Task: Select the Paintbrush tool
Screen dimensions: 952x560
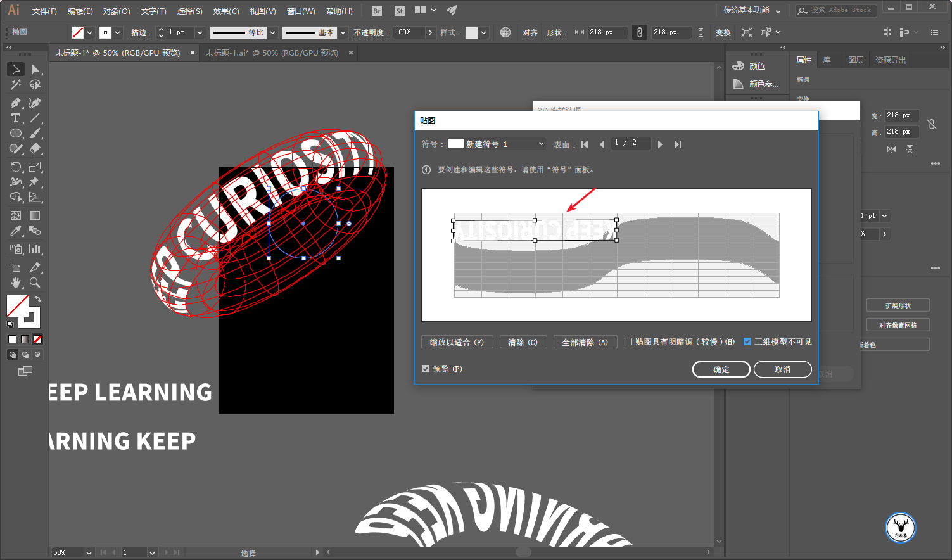Action: 35,133
